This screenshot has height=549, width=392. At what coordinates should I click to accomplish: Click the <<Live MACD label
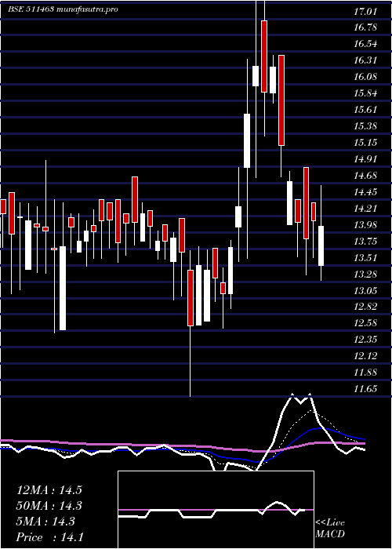click(x=330, y=529)
